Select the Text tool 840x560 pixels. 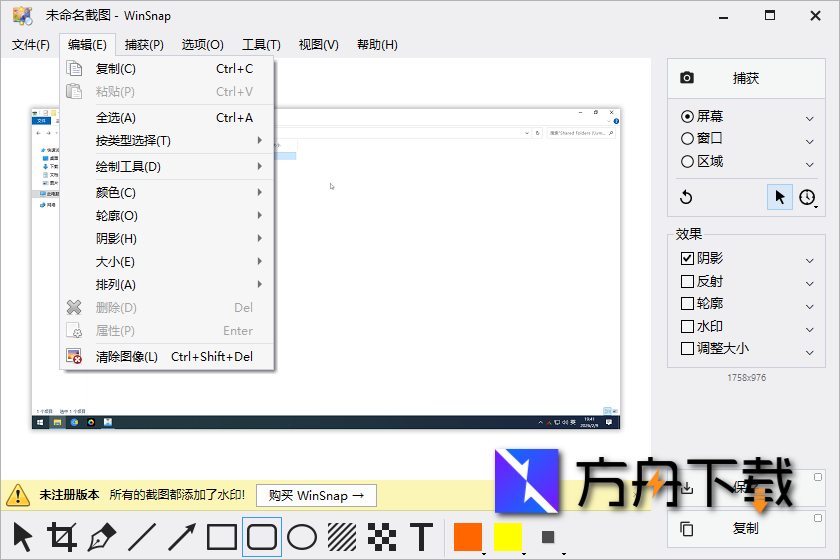coord(422,537)
